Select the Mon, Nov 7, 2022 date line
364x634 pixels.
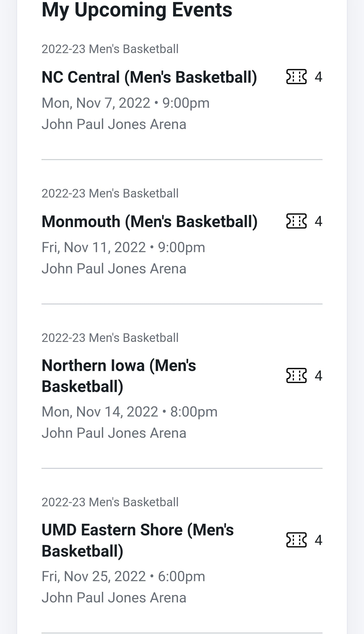125,103
